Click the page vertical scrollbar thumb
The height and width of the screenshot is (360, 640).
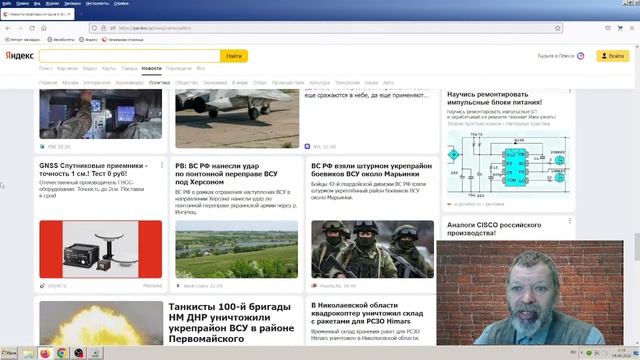637,247
